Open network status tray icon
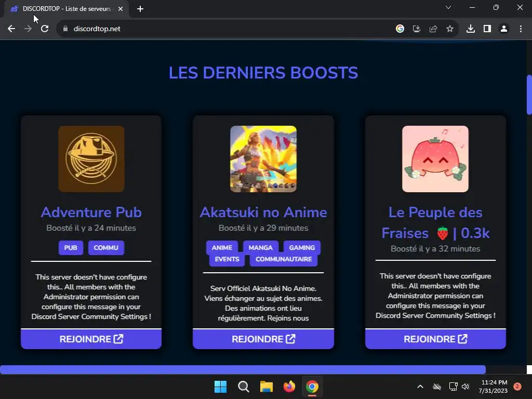The height and width of the screenshot is (399, 532). pos(453,387)
